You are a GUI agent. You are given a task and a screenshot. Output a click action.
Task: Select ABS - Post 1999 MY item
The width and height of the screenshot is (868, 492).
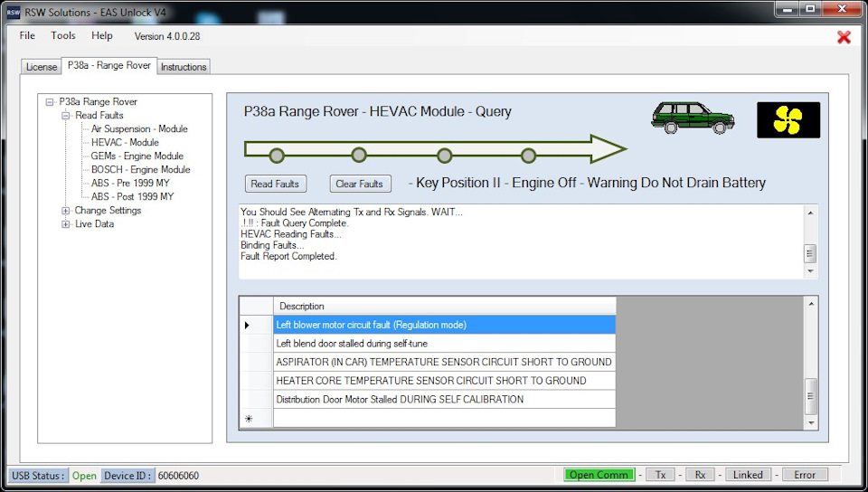click(x=133, y=196)
